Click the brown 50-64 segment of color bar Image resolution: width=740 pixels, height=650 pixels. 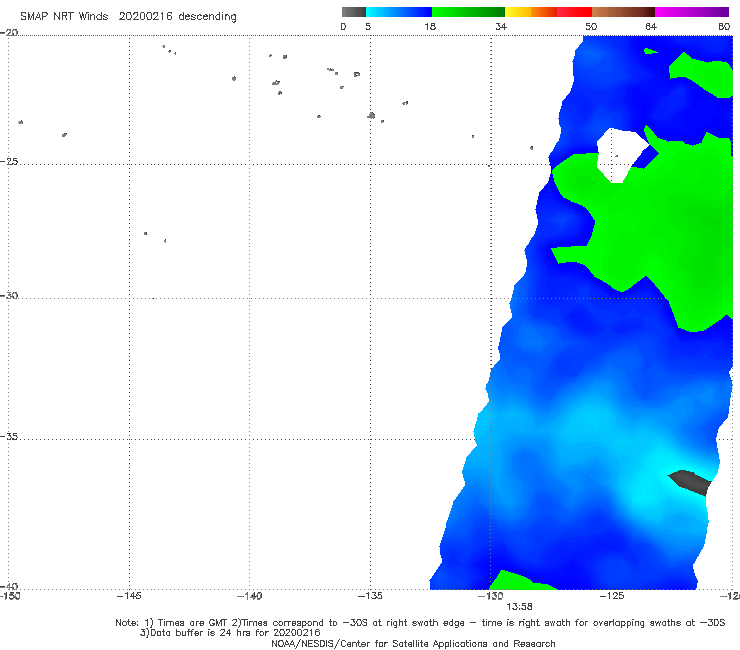pos(623,12)
